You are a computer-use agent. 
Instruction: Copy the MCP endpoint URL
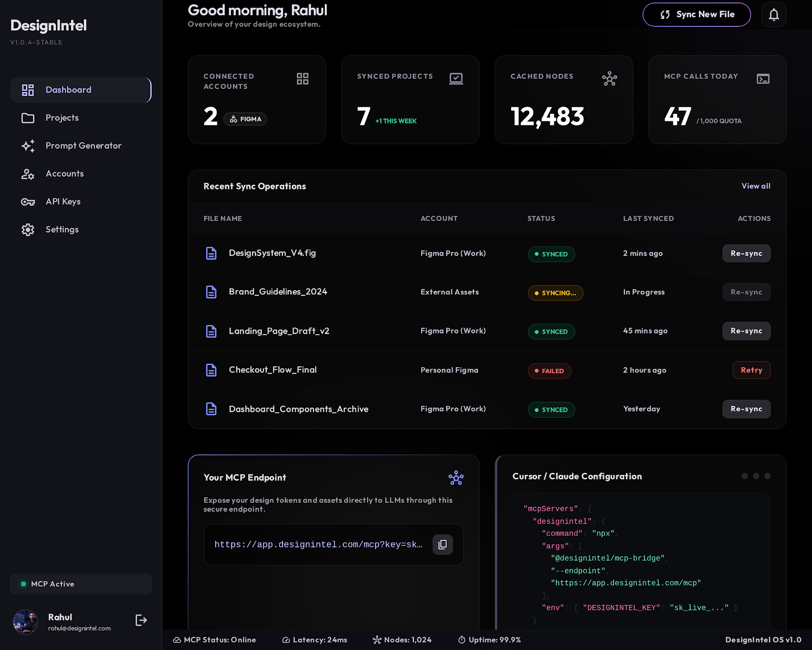tap(443, 544)
